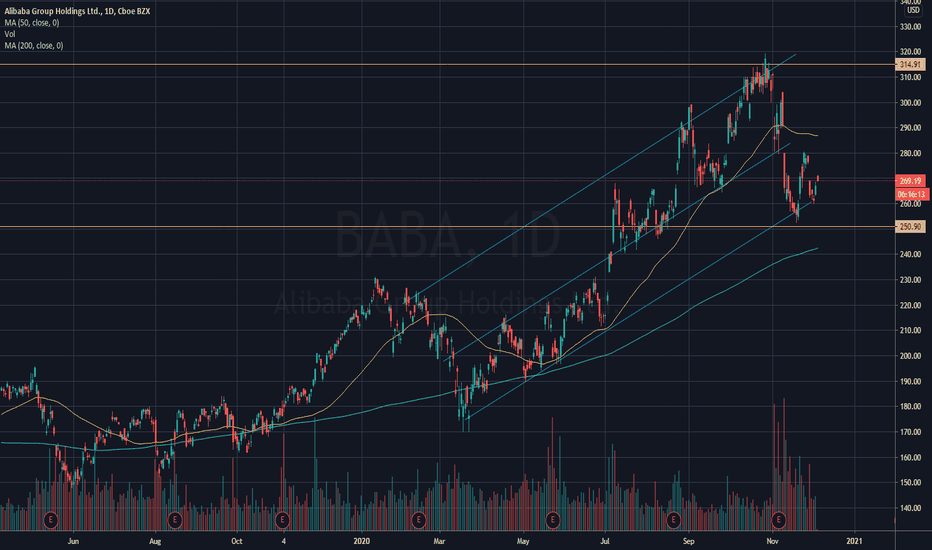The height and width of the screenshot is (550, 932).
Task: Click the 140.00 price axis label
Action: point(911,508)
